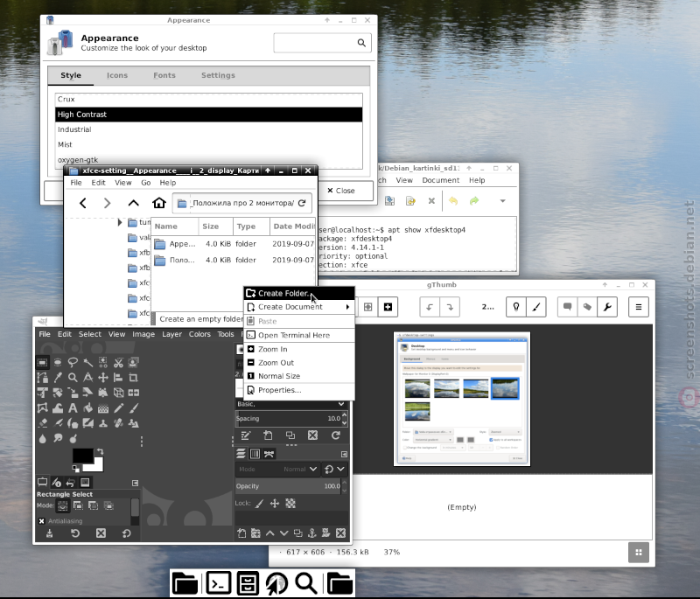Select the Paintbrush tool in GIMP
The width and height of the screenshot is (700, 599).
pyautogui.click(x=134, y=408)
